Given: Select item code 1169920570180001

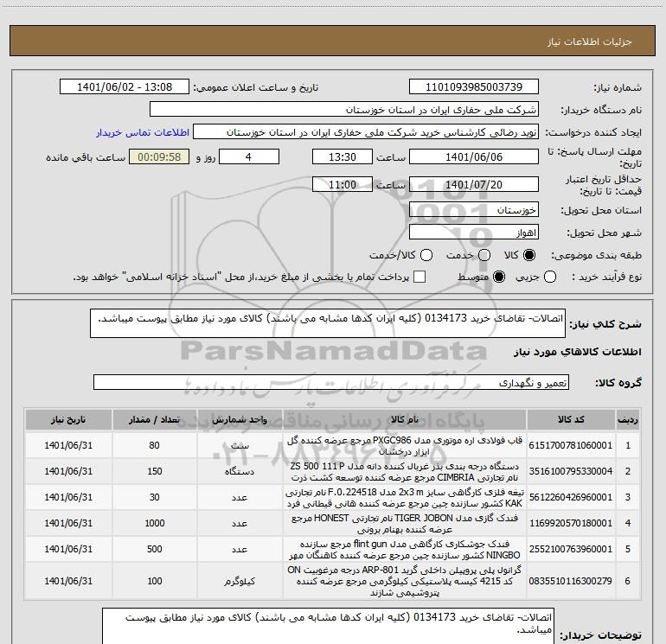Looking at the screenshot, I should pos(571,523).
